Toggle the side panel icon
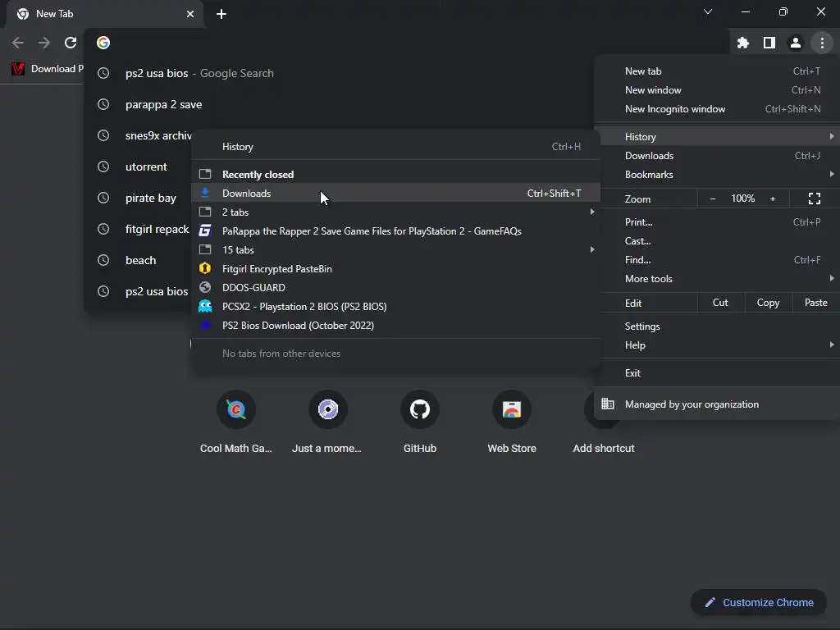 pos(769,43)
